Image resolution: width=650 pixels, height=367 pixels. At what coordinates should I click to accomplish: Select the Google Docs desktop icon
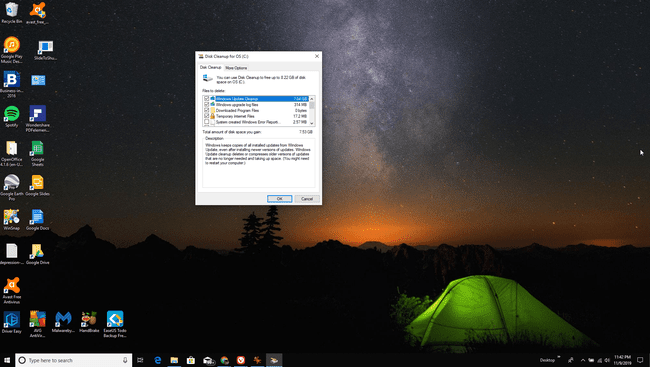[x=37, y=219]
